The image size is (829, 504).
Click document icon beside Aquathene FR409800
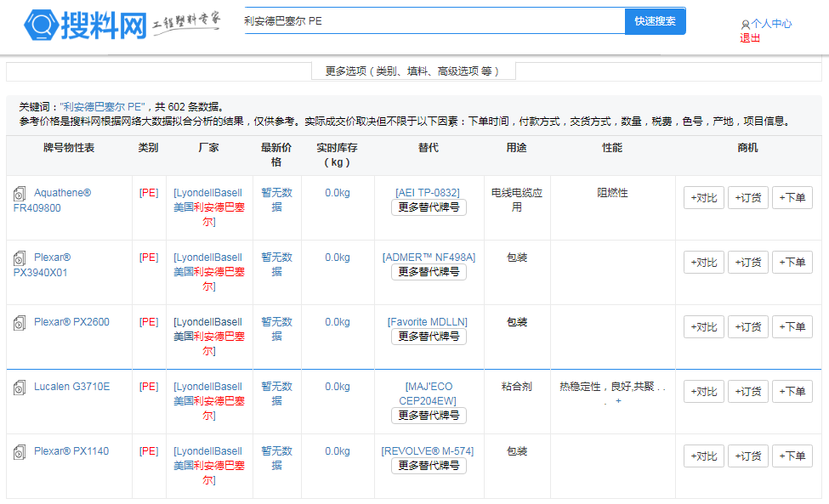pos(20,195)
